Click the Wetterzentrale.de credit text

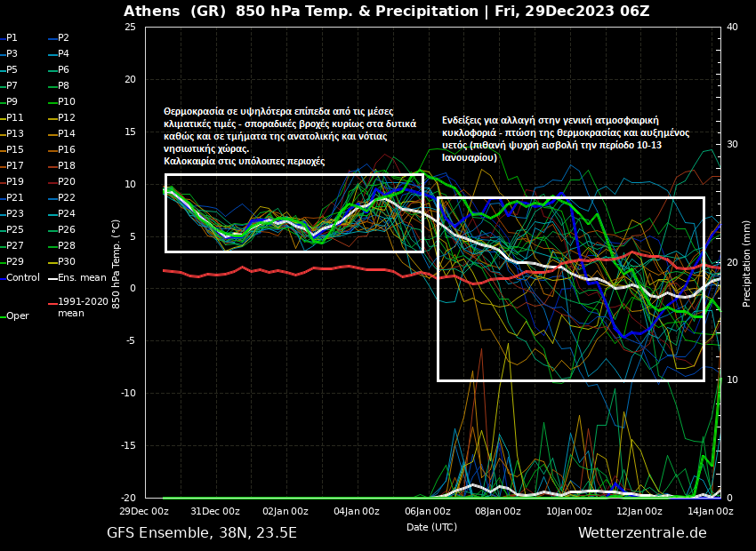point(642,533)
